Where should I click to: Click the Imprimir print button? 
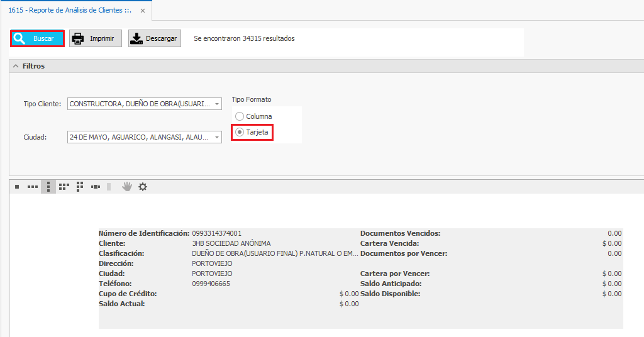[x=95, y=39]
